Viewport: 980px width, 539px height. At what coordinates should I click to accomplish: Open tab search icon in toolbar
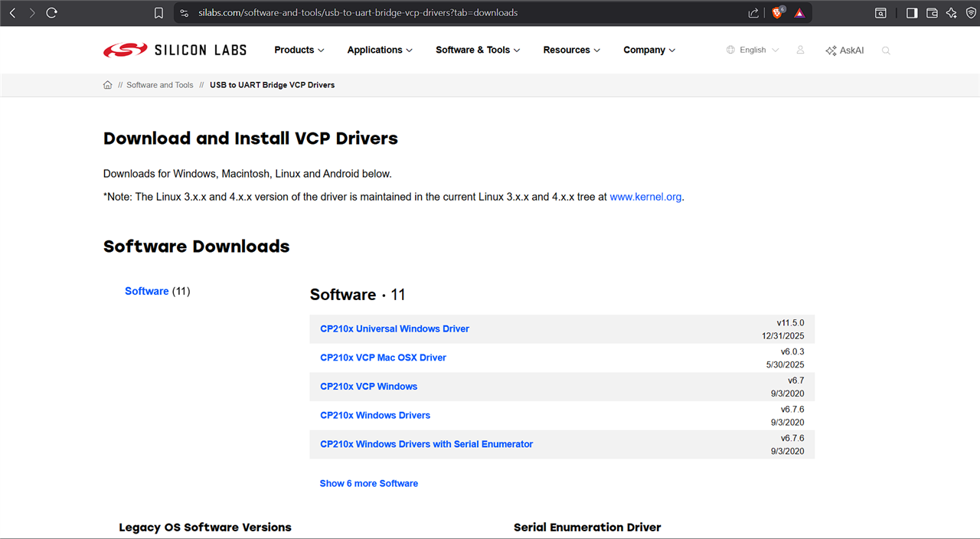point(881,13)
